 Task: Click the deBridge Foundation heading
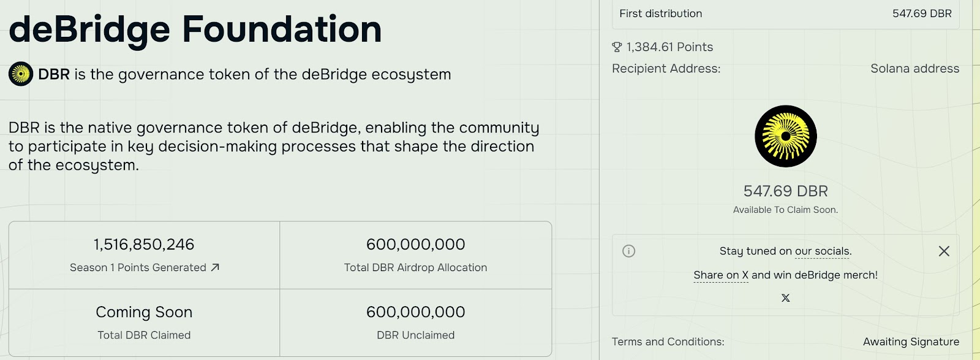195,29
